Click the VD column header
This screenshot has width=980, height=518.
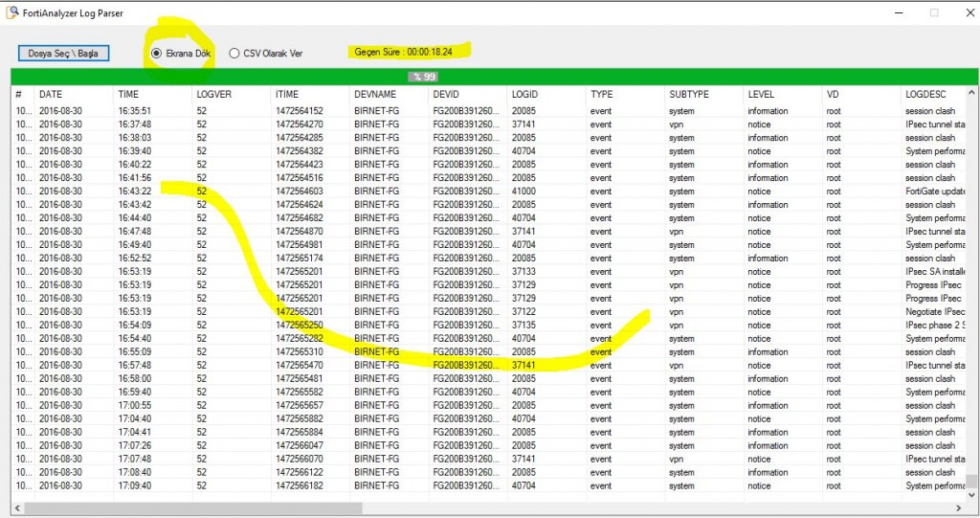point(833,94)
